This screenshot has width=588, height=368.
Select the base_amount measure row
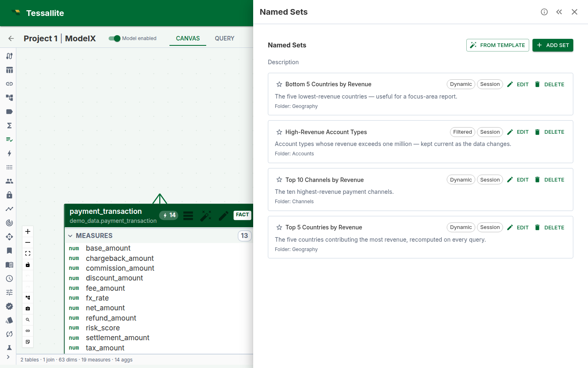point(159,248)
